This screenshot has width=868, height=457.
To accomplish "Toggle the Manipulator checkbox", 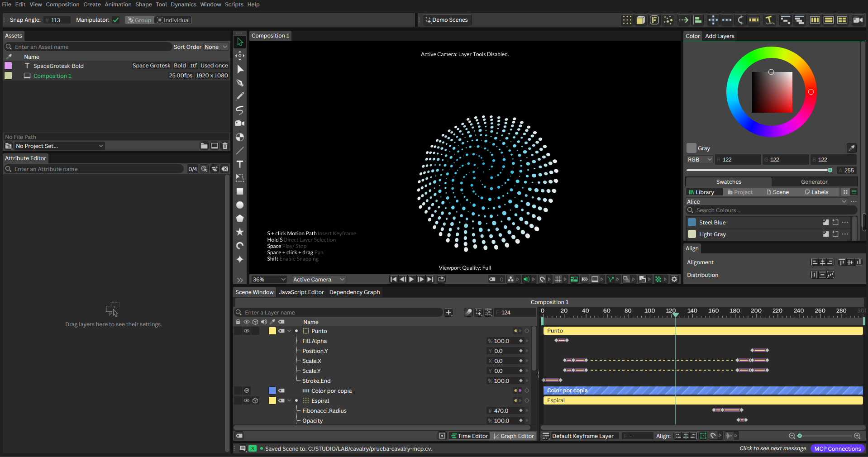I will point(116,20).
